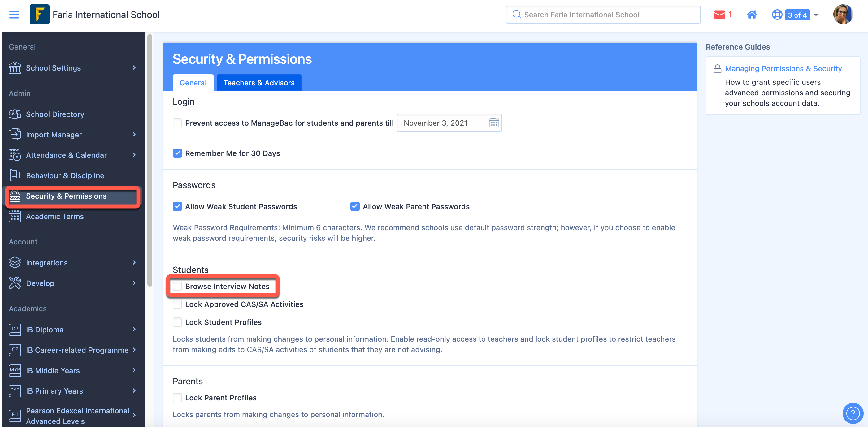
Task: Click the School Directory people icon
Action: click(x=15, y=114)
